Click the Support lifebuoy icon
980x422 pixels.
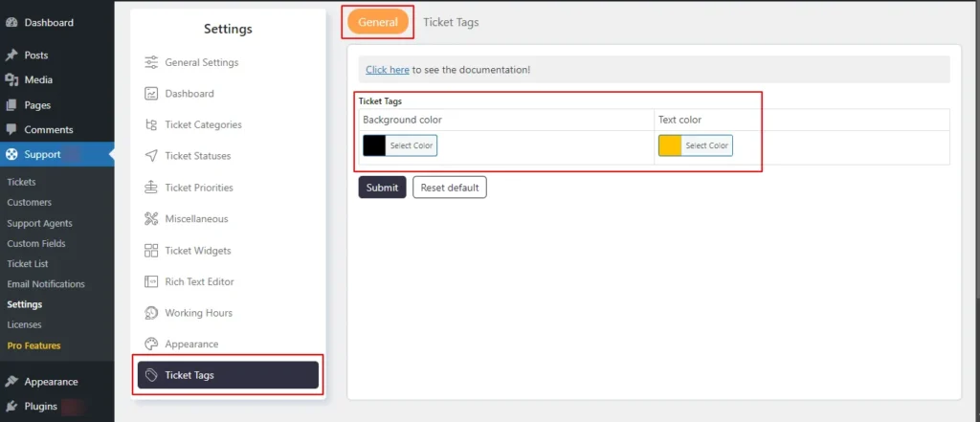11,154
